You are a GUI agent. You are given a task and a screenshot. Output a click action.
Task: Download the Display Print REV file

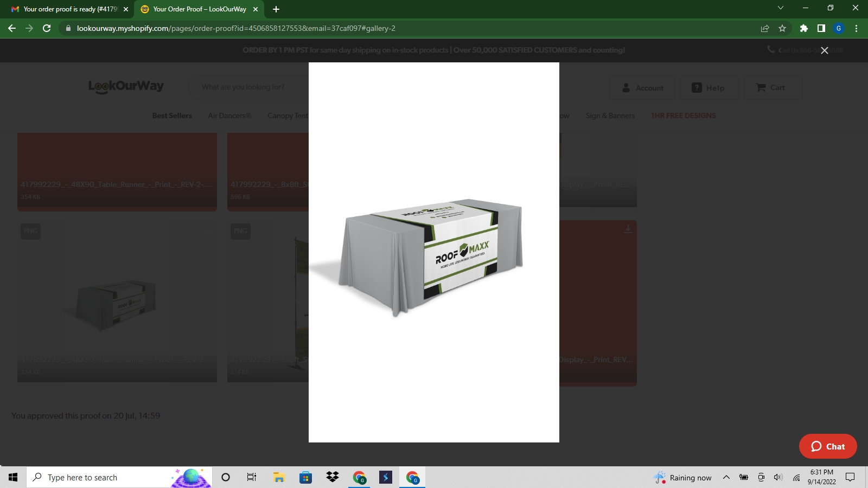click(628, 229)
